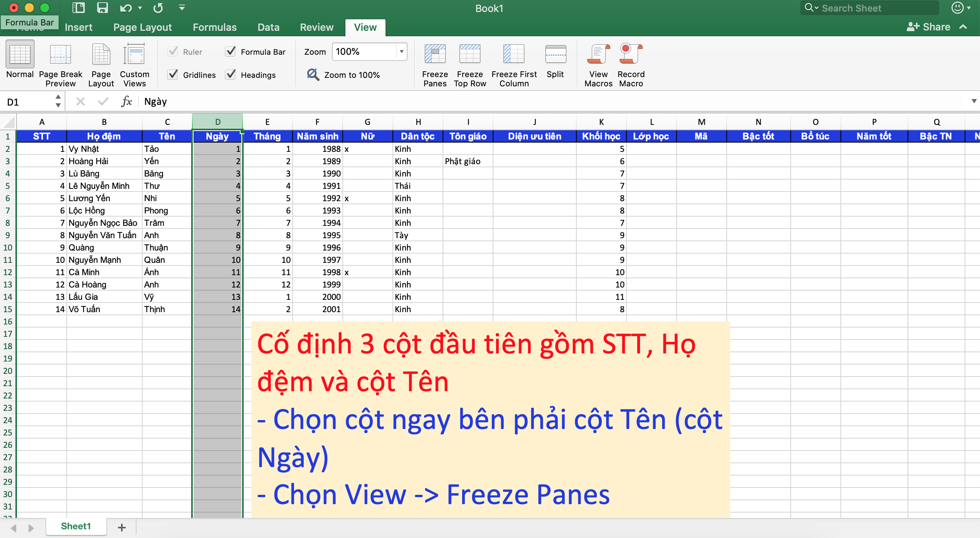Screen dimensions: 980x538
Task: Click the confirm entry checkmark icon
Action: click(x=103, y=102)
